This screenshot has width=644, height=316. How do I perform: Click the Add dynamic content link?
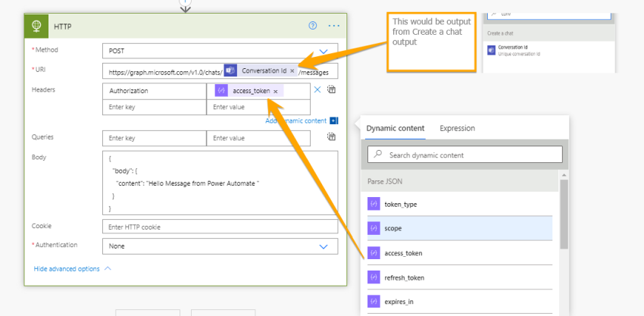(x=295, y=120)
